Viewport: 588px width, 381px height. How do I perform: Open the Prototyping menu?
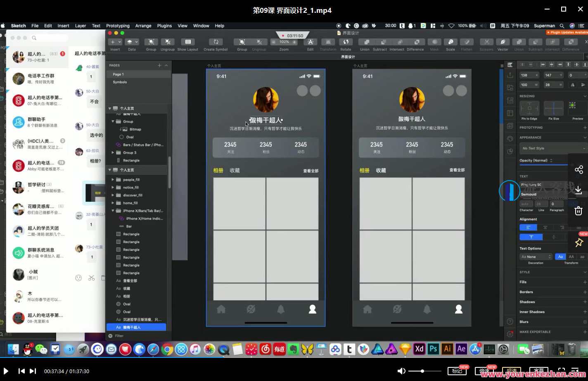click(x=118, y=26)
